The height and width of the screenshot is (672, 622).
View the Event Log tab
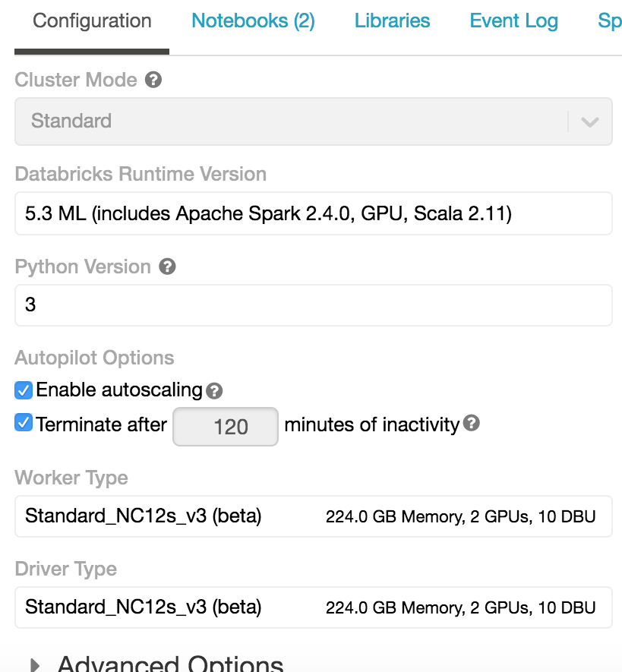tap(513, 21)
